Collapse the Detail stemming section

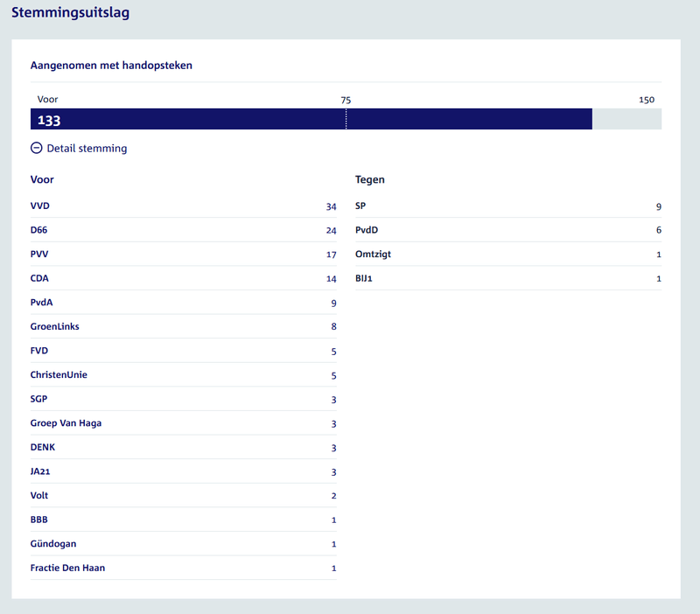pyautogui.click(x=87, y=149)
